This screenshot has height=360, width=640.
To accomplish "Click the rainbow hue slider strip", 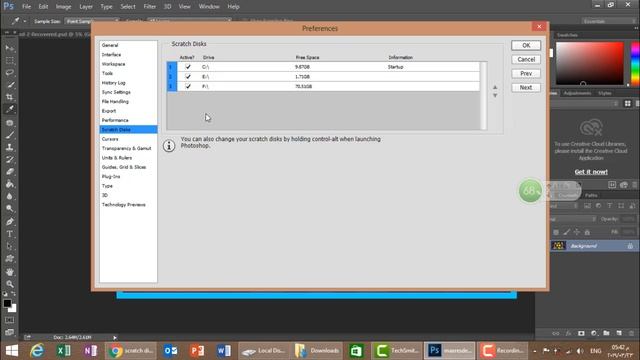I will (x=635, y=63).
